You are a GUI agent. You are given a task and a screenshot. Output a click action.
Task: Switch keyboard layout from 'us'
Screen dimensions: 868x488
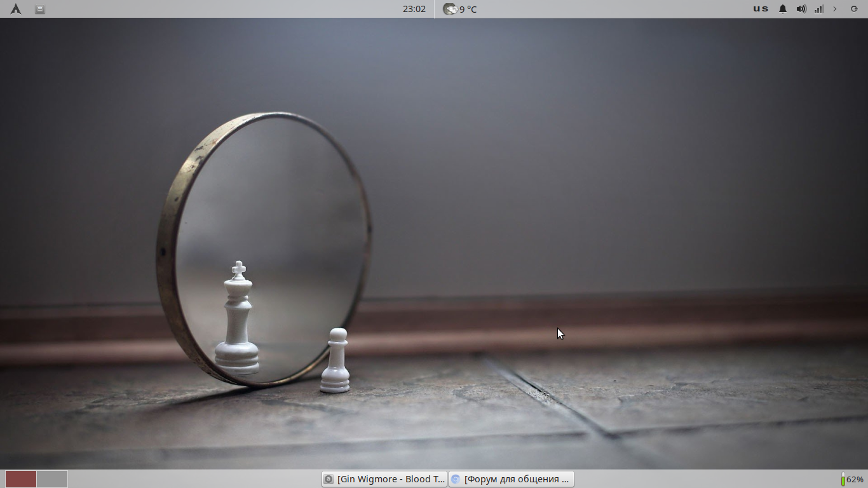point(761,9)
